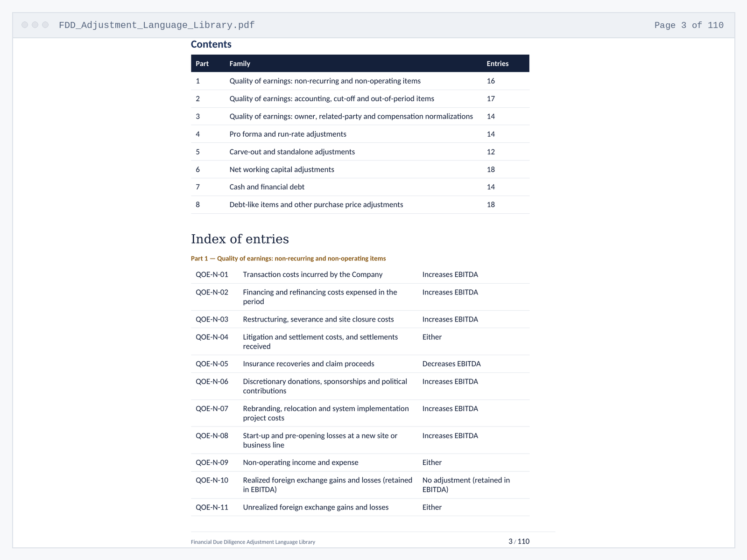The height and width of the screenshot is (560, 747).
Task: Open contents entry Cash and financial debt
Action: point(360,187)
